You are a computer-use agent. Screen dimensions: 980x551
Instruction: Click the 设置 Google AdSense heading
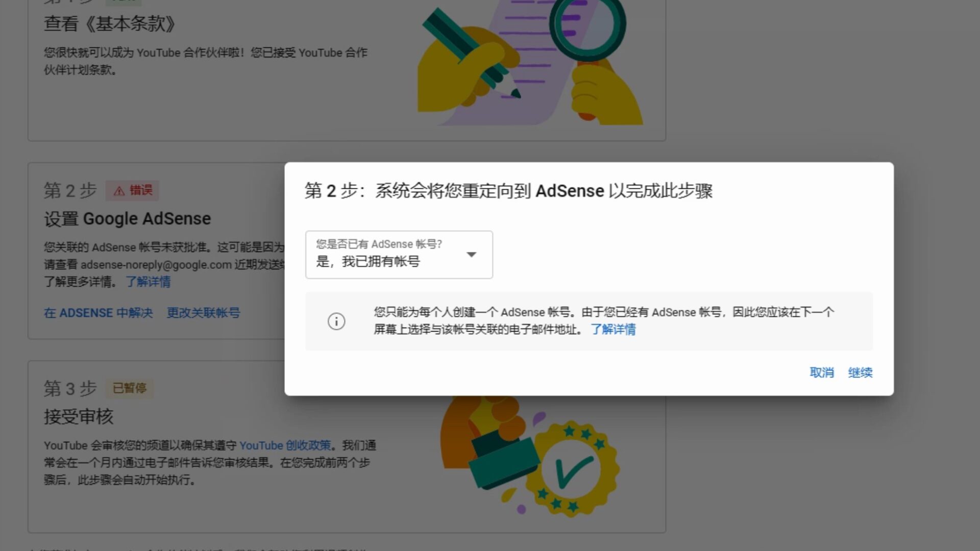[x=127, y=219]
